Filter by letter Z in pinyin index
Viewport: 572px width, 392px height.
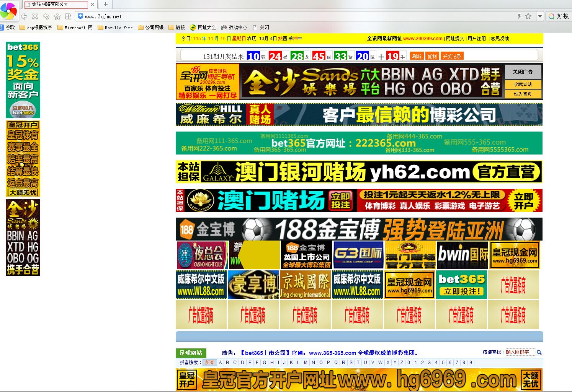click(x=402, y=363)
